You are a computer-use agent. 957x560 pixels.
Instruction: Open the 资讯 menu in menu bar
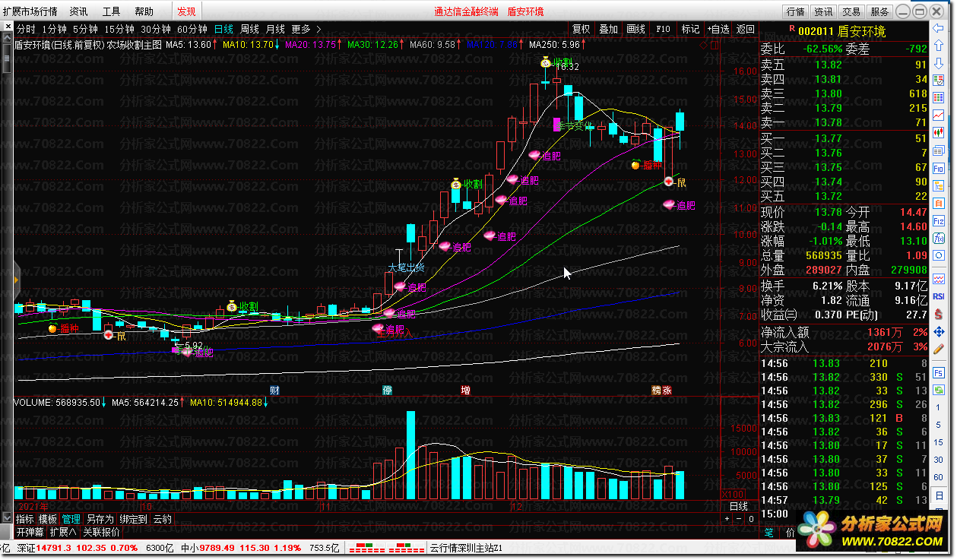pos(78,11)
